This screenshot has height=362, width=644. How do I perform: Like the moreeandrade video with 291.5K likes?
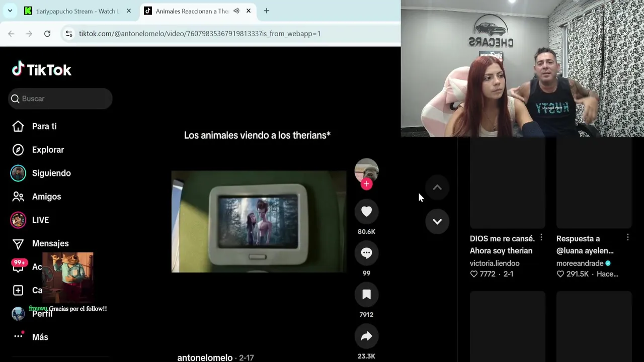click(560, 274)
